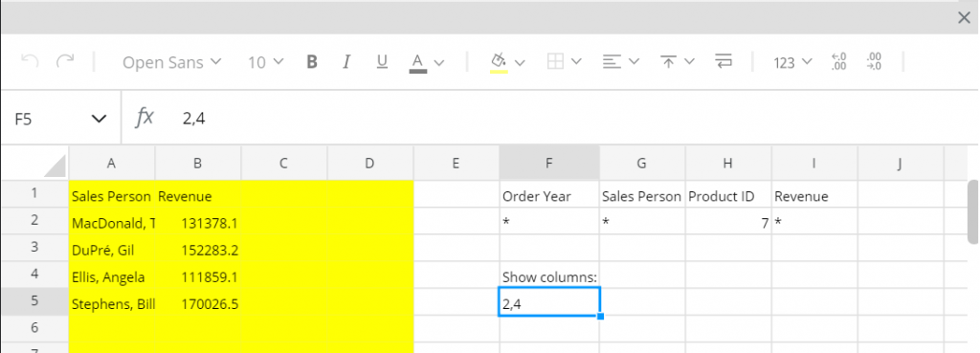Click the vertical align top icon
The image size is (980, 353).
coord(668,62)
